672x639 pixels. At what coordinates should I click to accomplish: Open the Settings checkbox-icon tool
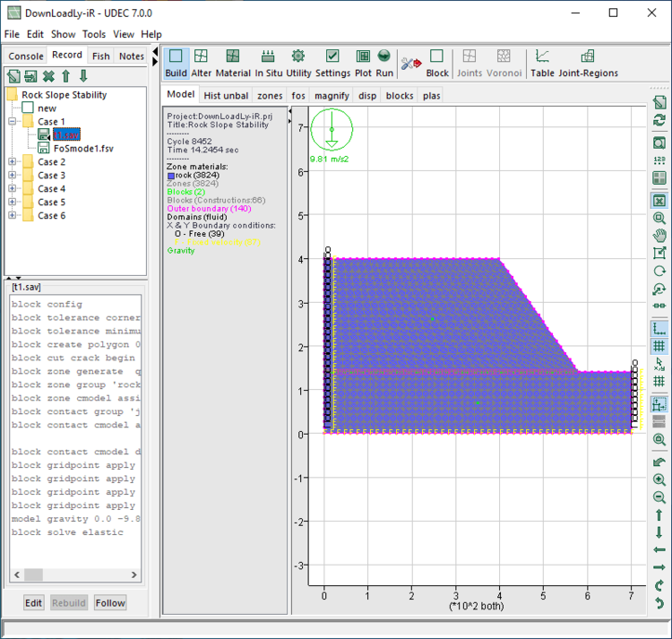[x=332, y=63]
